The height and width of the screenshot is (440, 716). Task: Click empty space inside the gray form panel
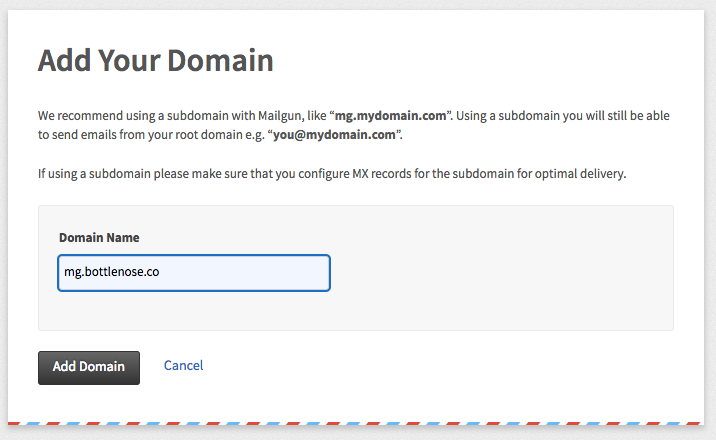pyautogui.click(x=502, y=274)
